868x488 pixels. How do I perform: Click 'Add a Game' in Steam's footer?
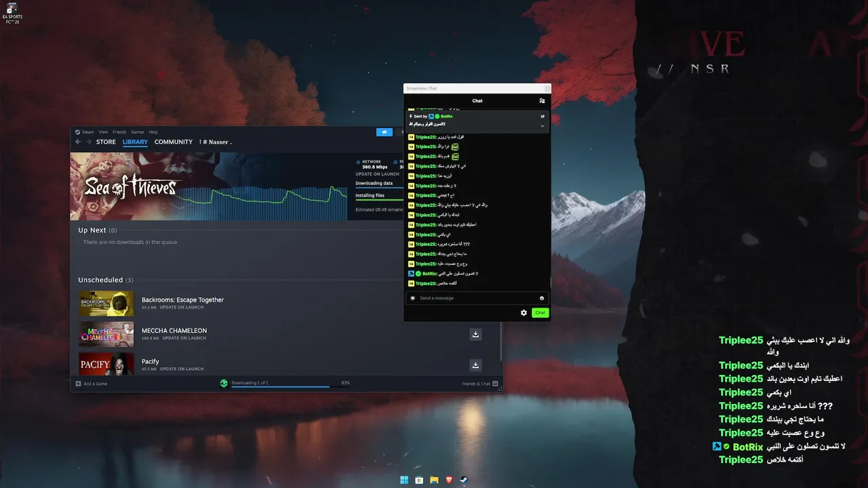click(x=92, y=384)
